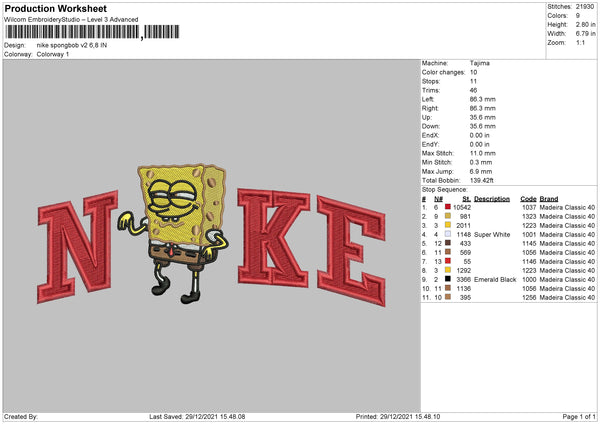Click the 'Stop Sequence:' heading
This screenshot has height=424, width=600.
(x=445, y=189)
